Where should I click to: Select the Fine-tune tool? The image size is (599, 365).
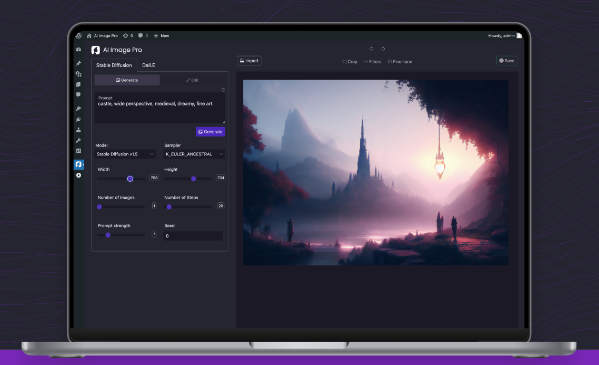[400, 62]
